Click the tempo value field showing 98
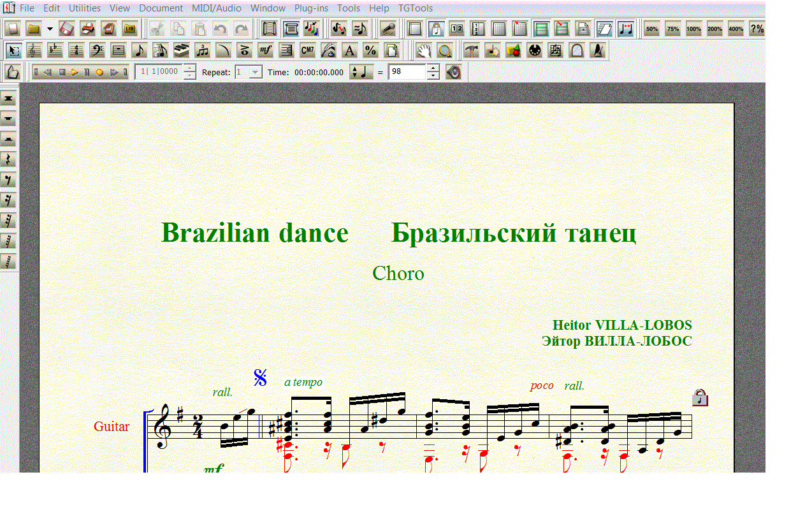Viewport: 812px width, 521px height. [407, 72]
